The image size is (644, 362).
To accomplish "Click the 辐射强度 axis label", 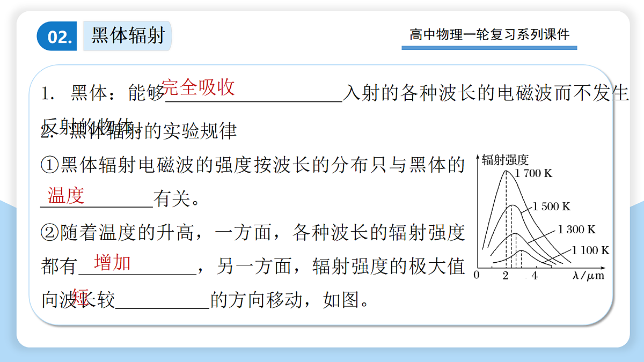I will click(505, 159).
